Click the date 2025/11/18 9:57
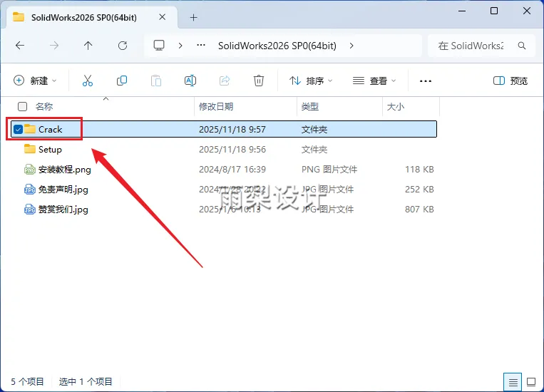This screenshot has width=544, height=392. click(232, 130)
